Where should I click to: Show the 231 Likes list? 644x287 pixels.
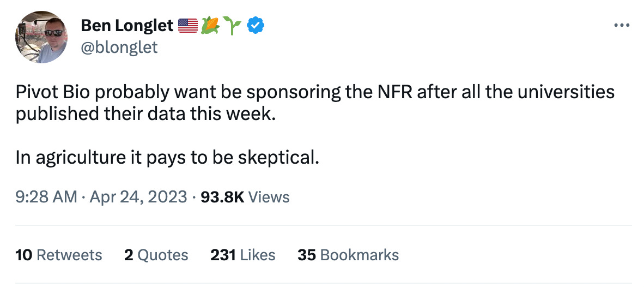pos(242,255)
